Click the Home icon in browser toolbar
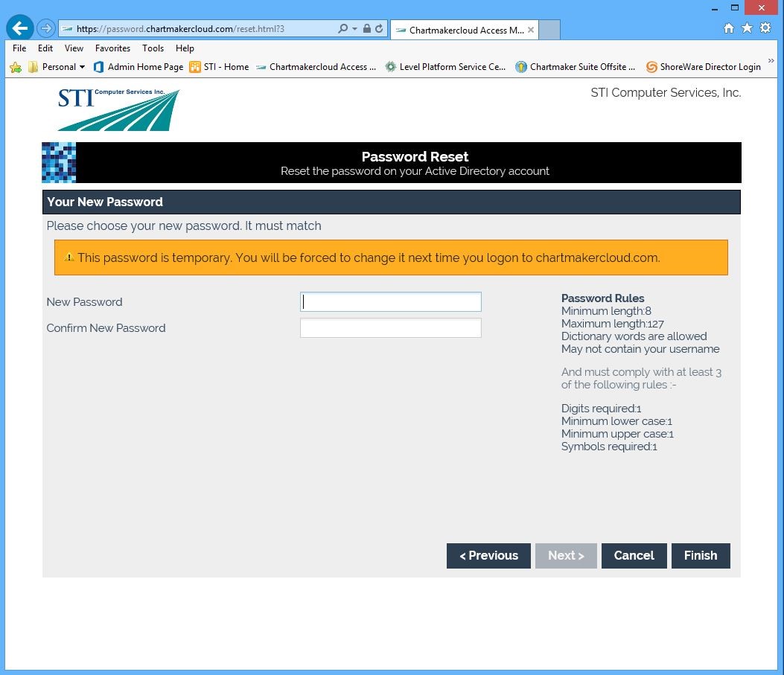The image size is (784, 675). click(x=729, y=28)
